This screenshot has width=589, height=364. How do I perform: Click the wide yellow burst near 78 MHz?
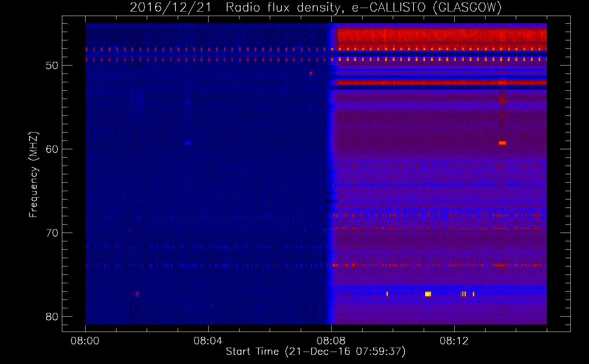tap(428, 294)
